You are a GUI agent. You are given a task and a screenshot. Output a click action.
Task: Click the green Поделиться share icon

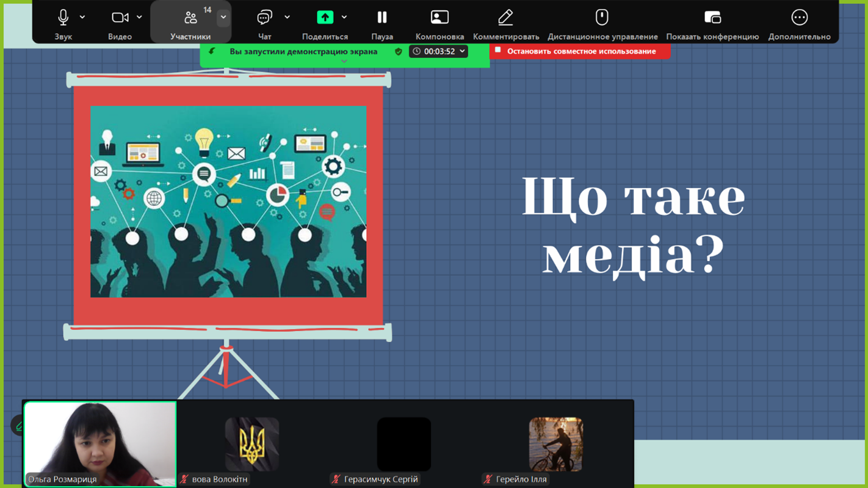325,18
